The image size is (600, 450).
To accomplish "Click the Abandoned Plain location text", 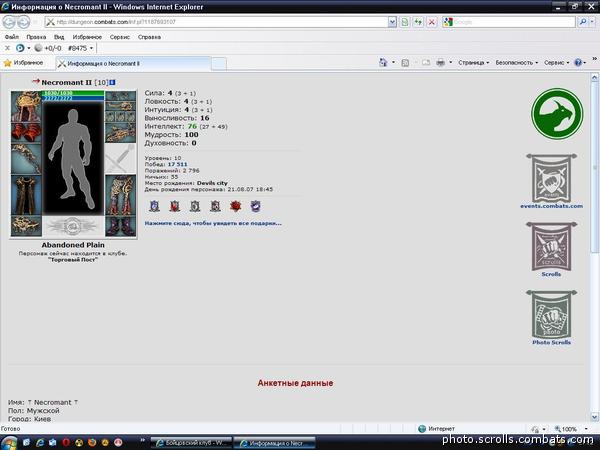I will [73, 245].
